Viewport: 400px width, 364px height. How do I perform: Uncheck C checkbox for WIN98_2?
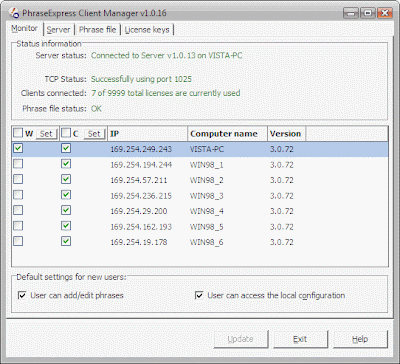(x=66, y=179)
